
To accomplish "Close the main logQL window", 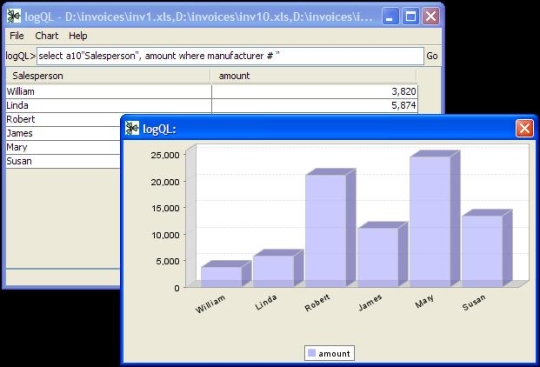I will pyautogui.click(x=431, y=16).
